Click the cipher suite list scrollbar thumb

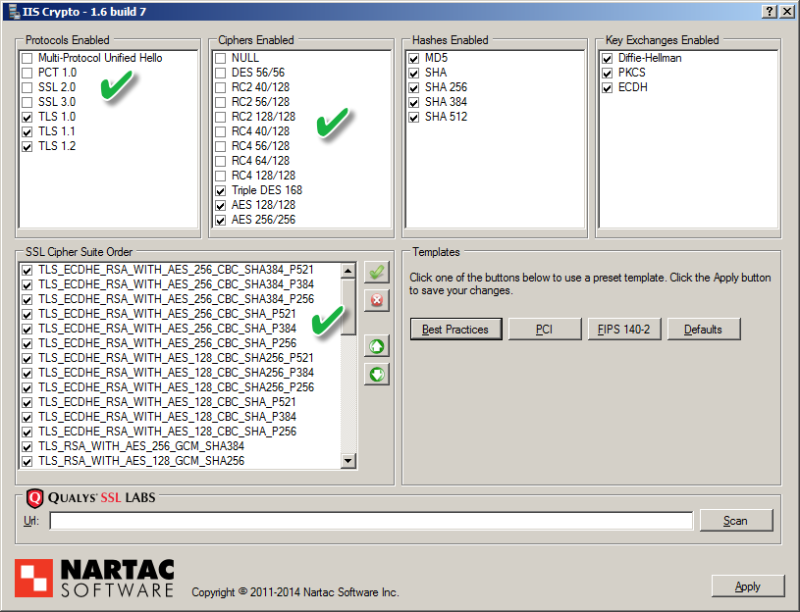348,307
